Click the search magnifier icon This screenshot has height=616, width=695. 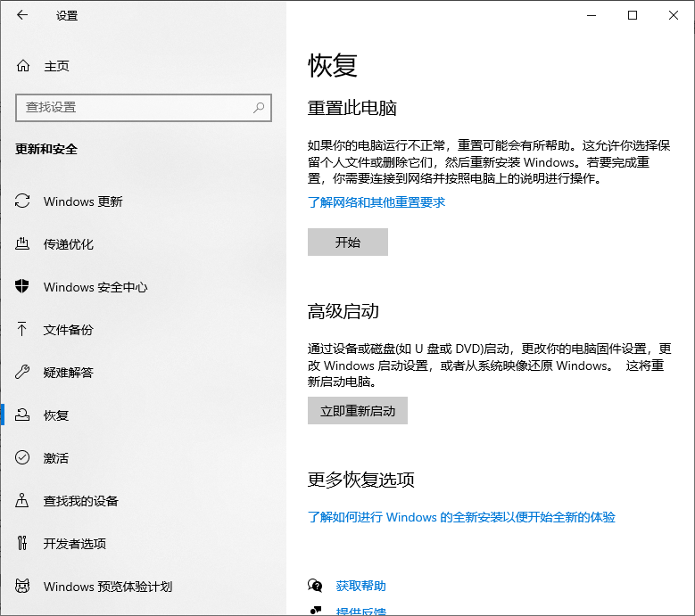(x=259, y=107)
